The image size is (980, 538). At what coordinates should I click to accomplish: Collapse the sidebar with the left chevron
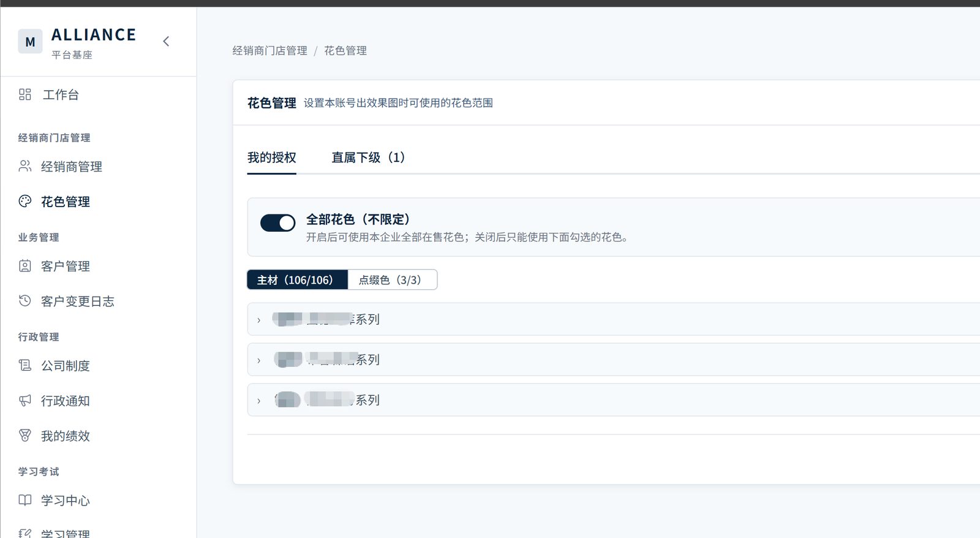[166, 41]
